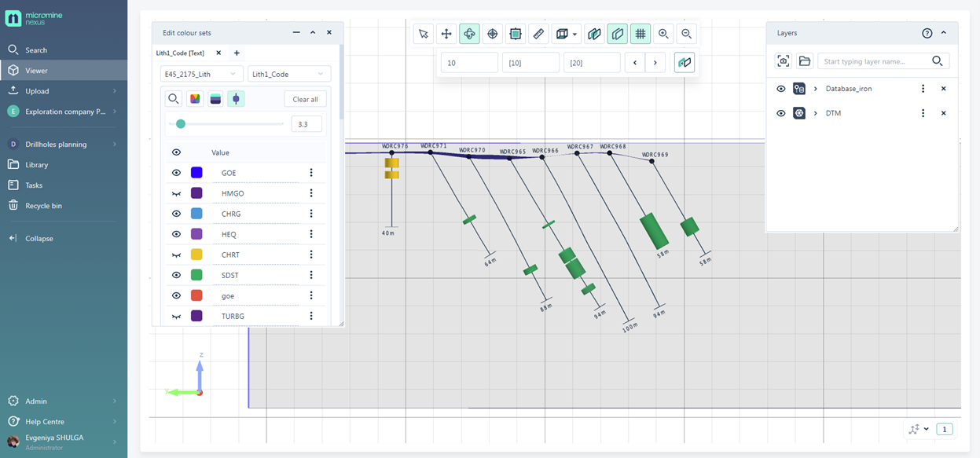Viewport: 980px width, 458px height.
Task: Open folder icon in Layers panel
Action: click(804, 61)
